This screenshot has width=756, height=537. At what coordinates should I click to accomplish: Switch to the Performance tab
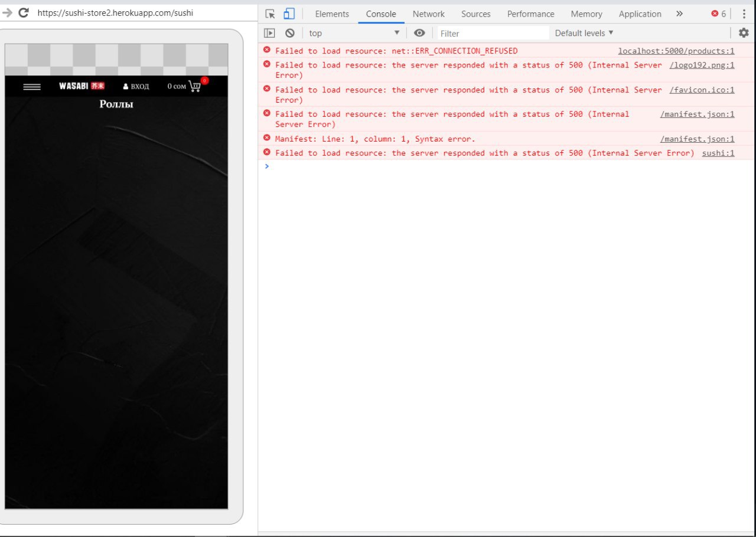pyautogui.click(x=531, y=14)
